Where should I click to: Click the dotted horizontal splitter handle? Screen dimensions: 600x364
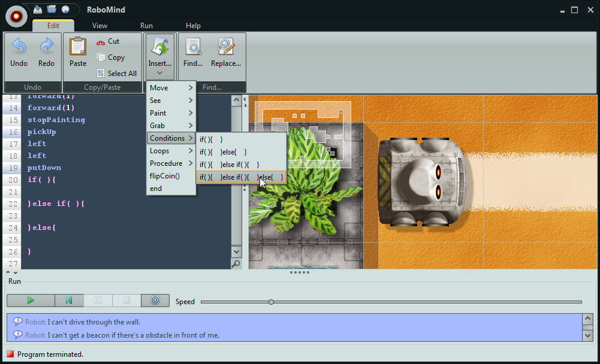[300, 272]
